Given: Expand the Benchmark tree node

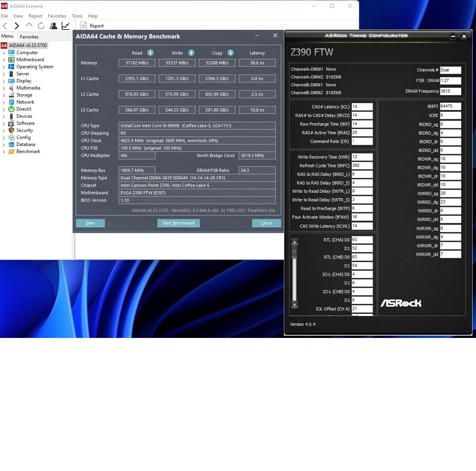Looking at the screenshot, I should point(4,152).
